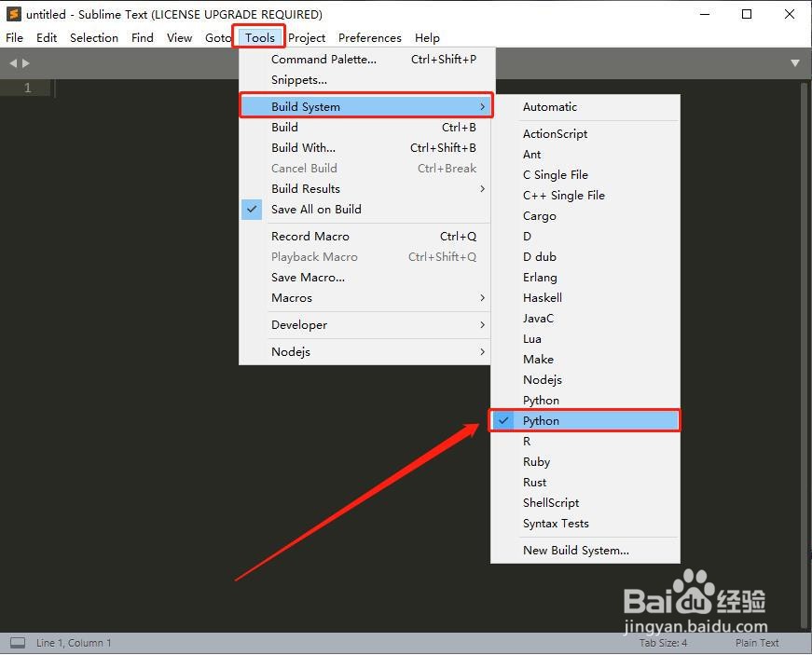Select Haskell build system
The image size is (812, 655).
(585, 298)
